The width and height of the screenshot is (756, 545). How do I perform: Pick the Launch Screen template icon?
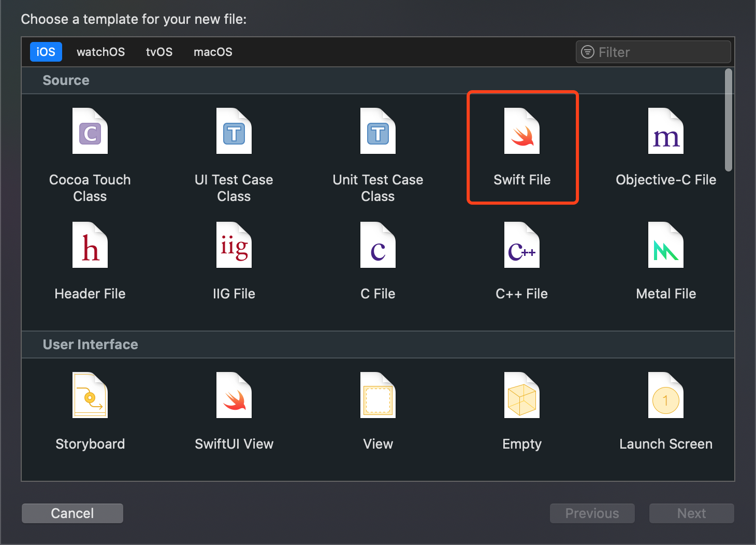pyautogui.click(x=666, y=395)
